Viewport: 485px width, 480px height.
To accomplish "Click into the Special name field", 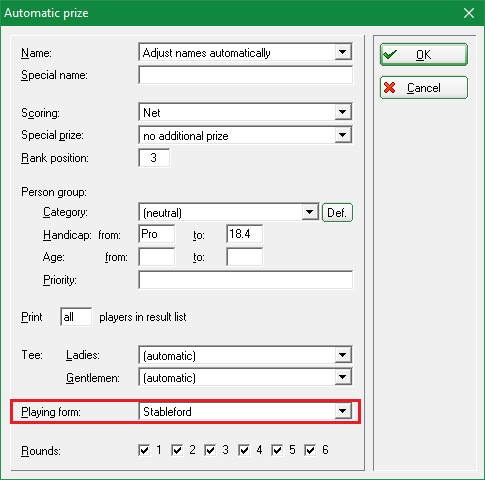I will [246, 75].
